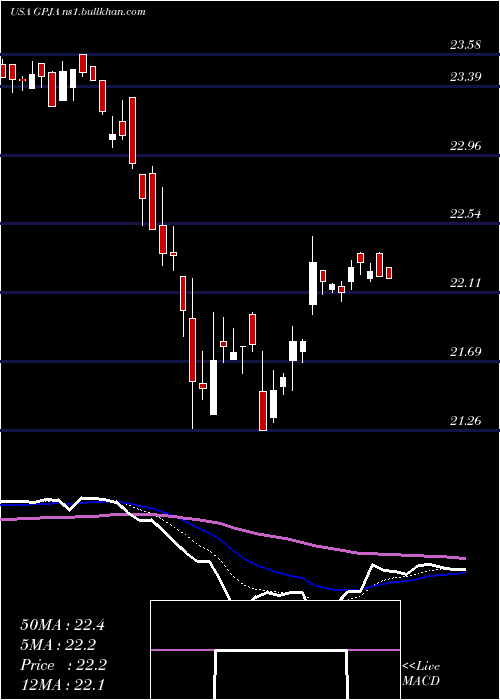Click the 5MA : 22.2 legend entry

click(x=58, y=645)
